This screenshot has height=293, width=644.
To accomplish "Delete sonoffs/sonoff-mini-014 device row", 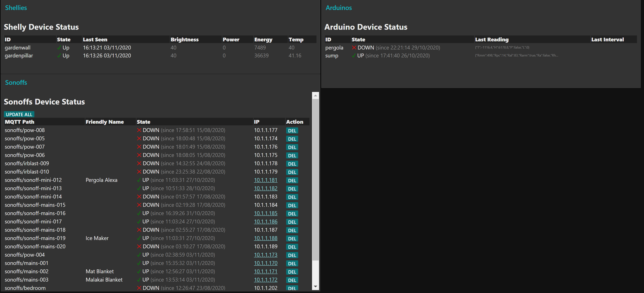I will [x=292, y=197].
